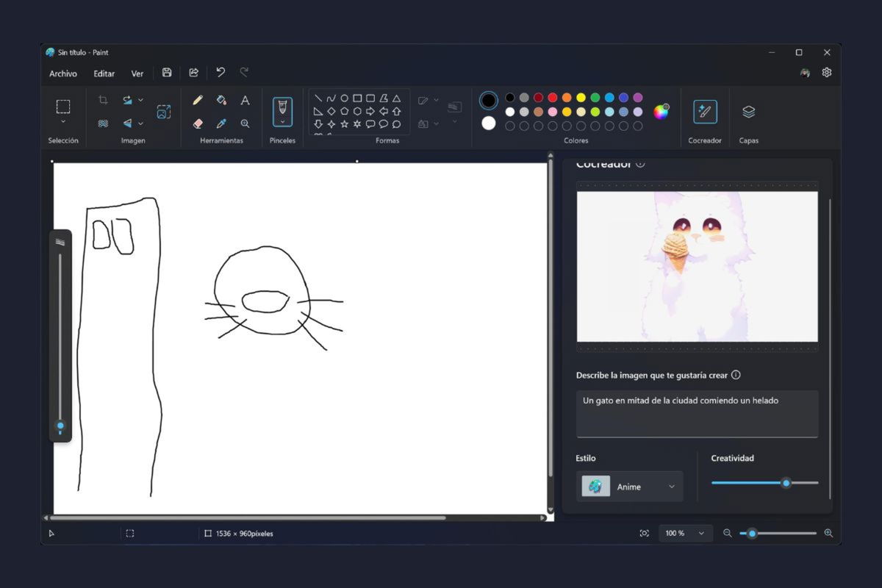
Task: Open the Archivo menu
Action: [x=62, y=73]
